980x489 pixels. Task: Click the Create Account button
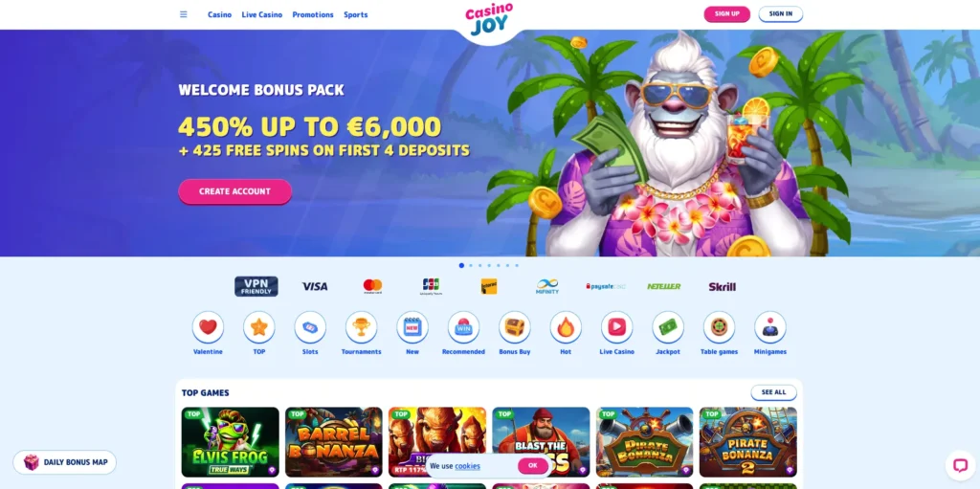coord(235,191)
